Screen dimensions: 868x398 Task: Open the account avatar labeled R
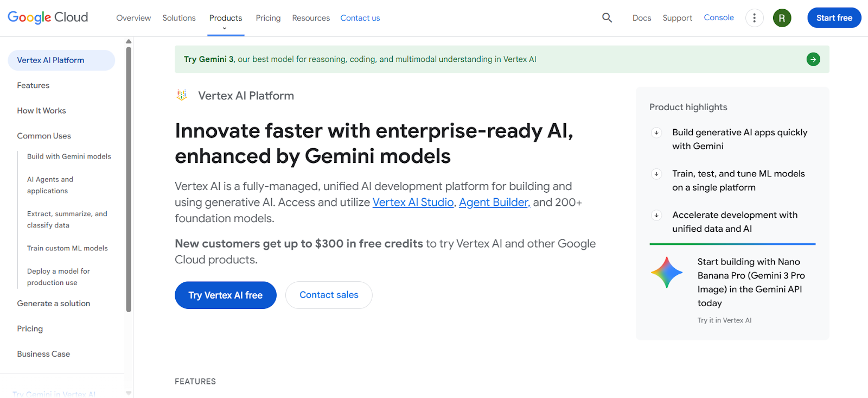pos(782,18)
